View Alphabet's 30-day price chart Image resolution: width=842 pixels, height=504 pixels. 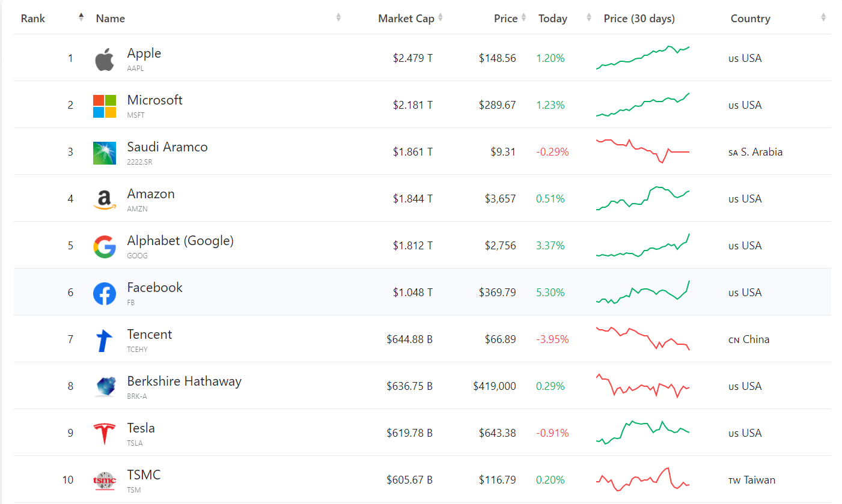tap(643, 245)
